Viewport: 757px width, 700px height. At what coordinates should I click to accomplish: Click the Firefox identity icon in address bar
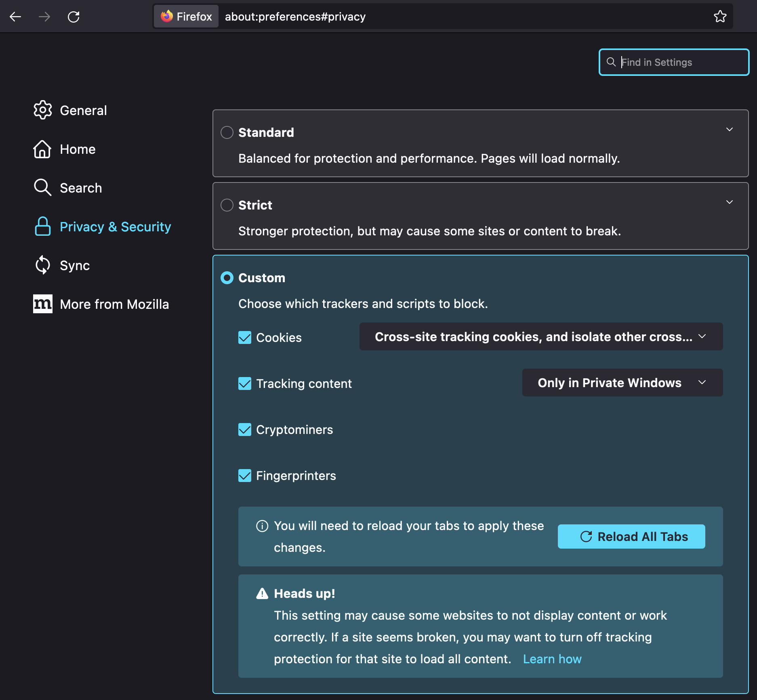pyautogui.click(x=186, y=17)
